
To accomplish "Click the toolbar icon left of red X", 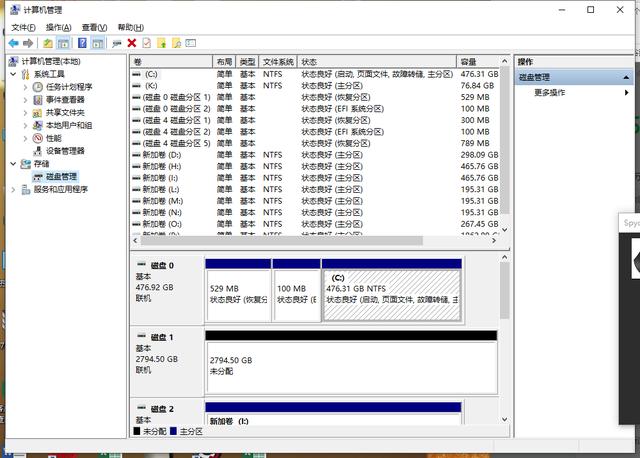I will coord(117,43).
